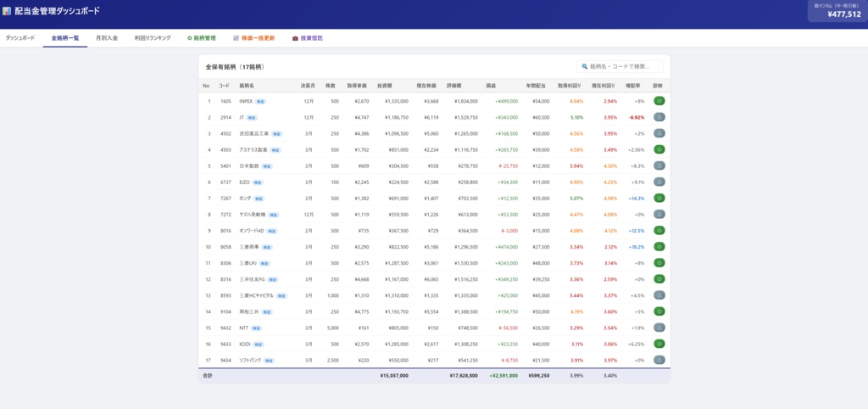Click stock code 7267 for ホンダ
Viewport: 868px width, 409px height.
(x=225, y=199)
